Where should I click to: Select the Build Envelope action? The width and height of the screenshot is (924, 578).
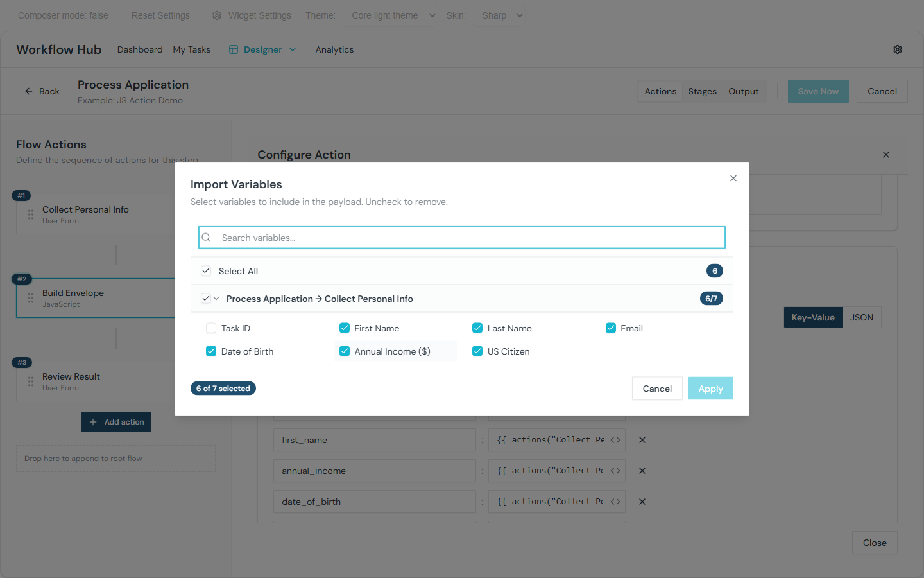pyautogui.click(x=96, y=298)
